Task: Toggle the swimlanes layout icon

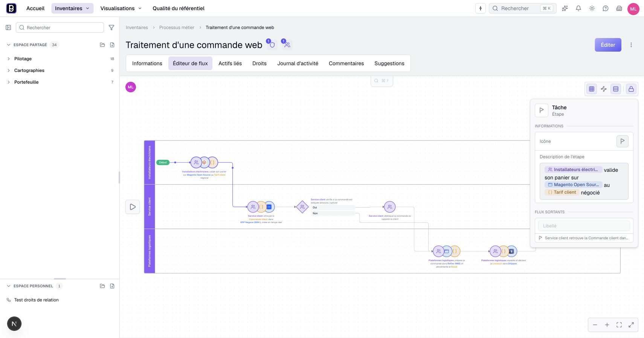Action: pos(616,89)
